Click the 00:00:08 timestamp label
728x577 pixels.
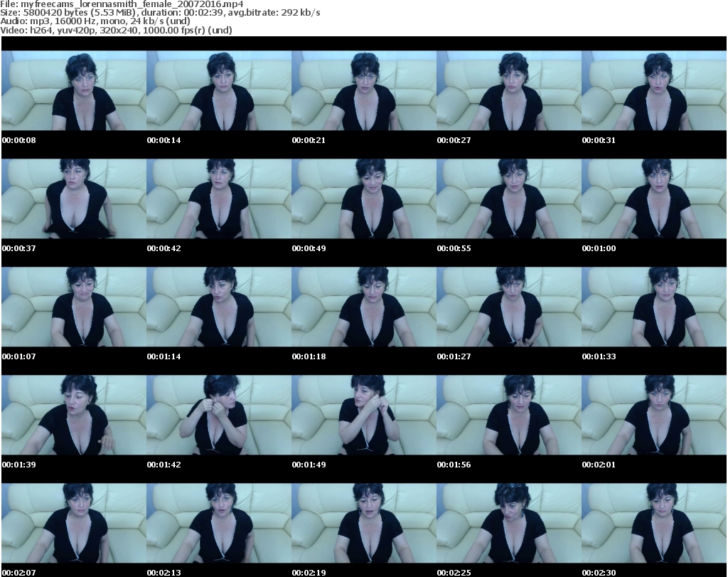(x=19, y=140)
